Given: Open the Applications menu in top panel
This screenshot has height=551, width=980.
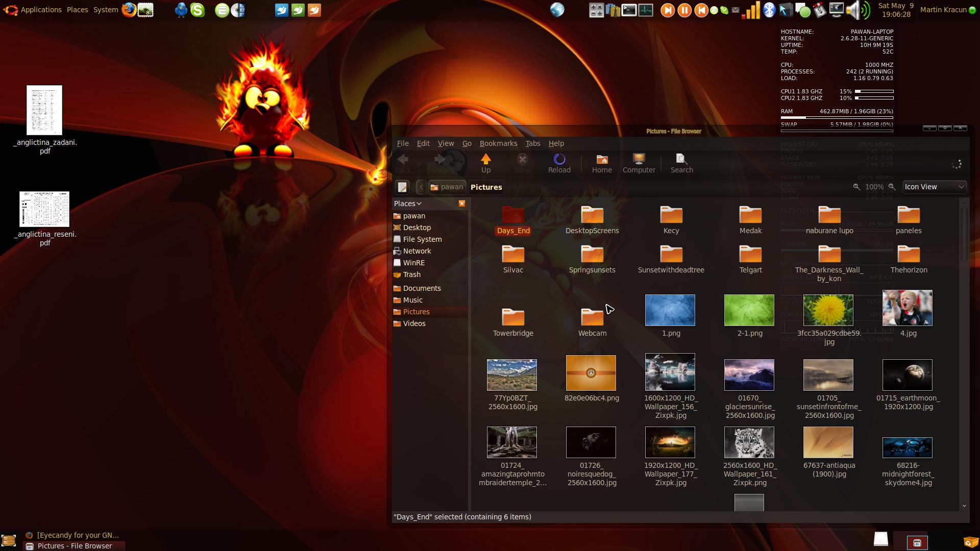Looking at the screenshot, I should pyautogui.click(x=41, y=10).
